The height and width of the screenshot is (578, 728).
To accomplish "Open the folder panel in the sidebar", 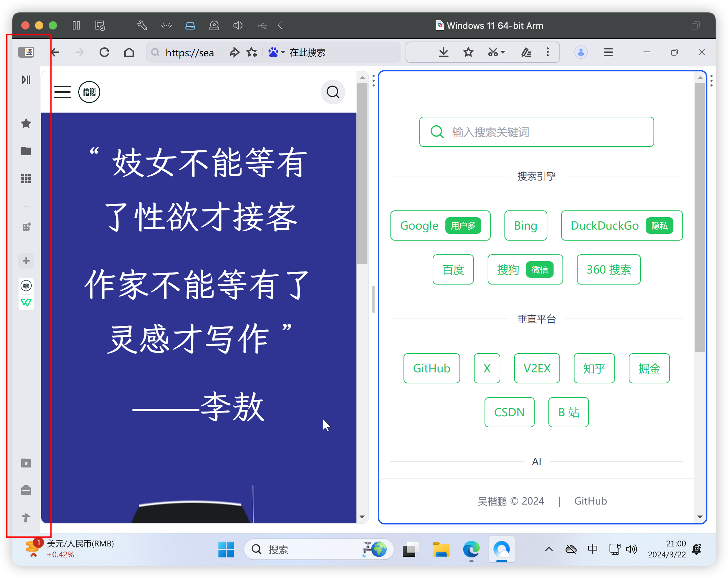I will (26, 151).
